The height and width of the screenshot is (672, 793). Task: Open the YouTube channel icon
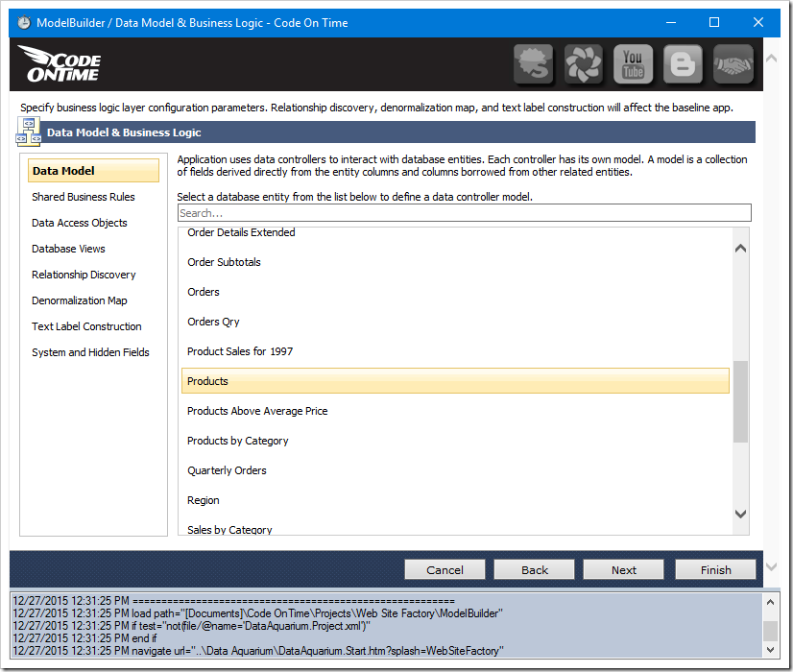click(x=633, y=63)
